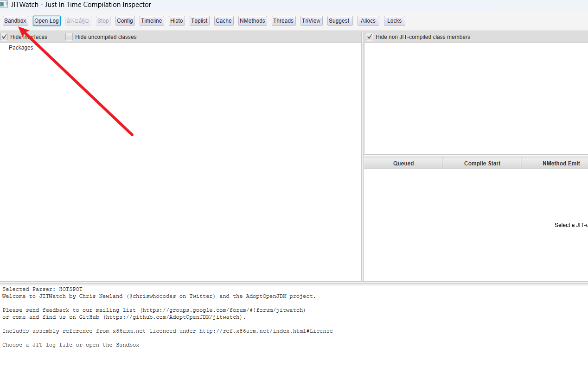Open the Toplist window
The image size is (588, 366).
199,21
